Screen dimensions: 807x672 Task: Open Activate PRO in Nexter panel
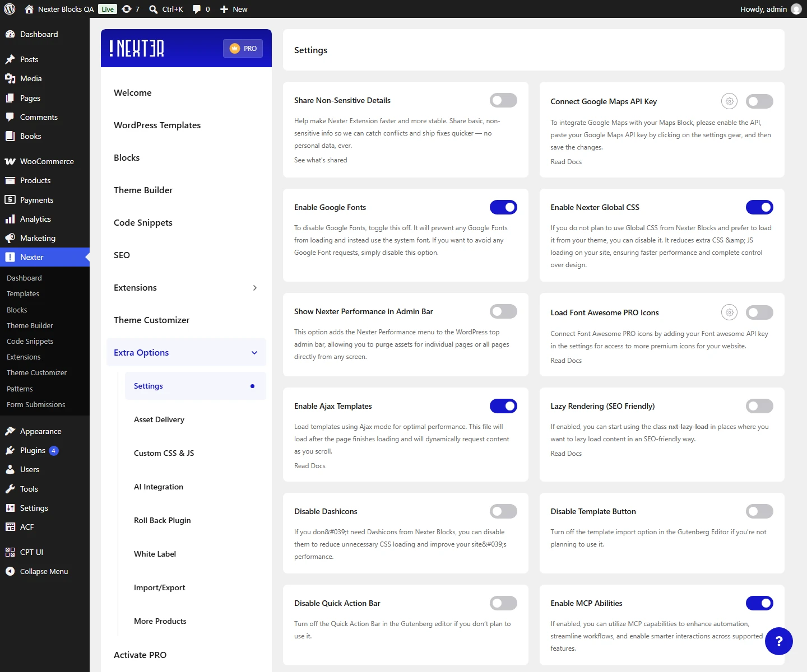tap(140, 655)
